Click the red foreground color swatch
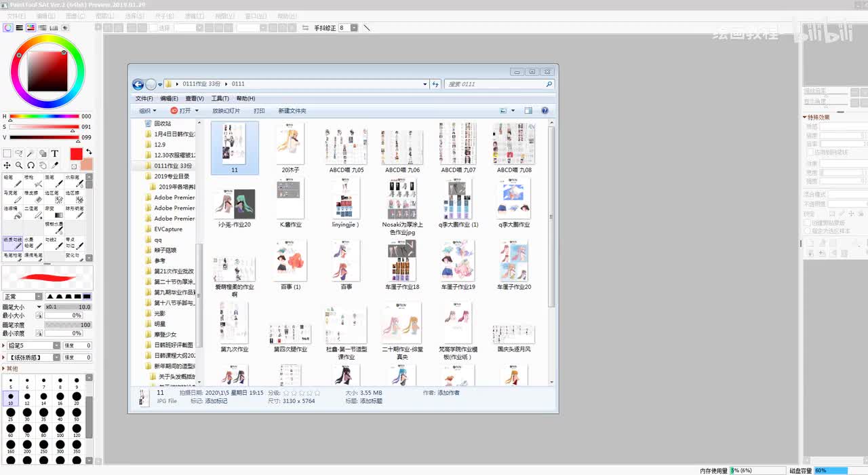 76,154
